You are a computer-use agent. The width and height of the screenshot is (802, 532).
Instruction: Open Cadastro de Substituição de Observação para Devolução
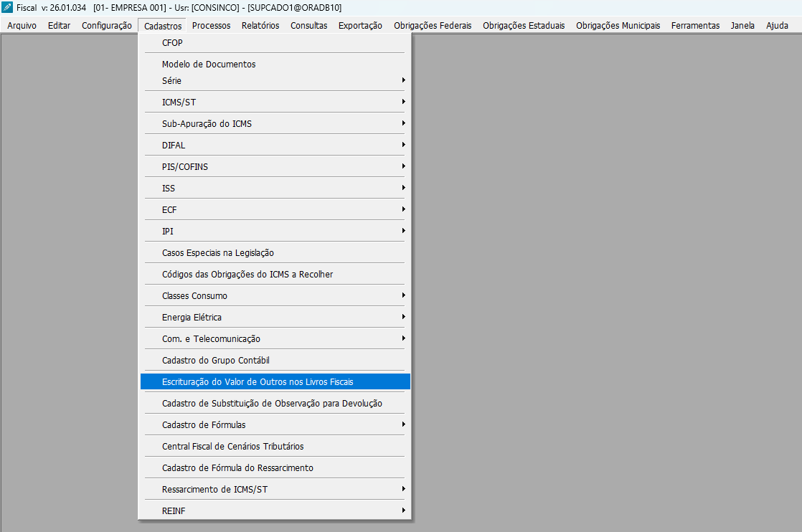click(x=275, y=403)
